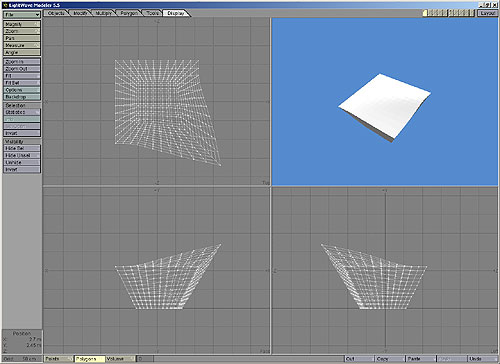Click the Zoom Out button
Viewport: 500px width, 364px height.
point(22,69)
